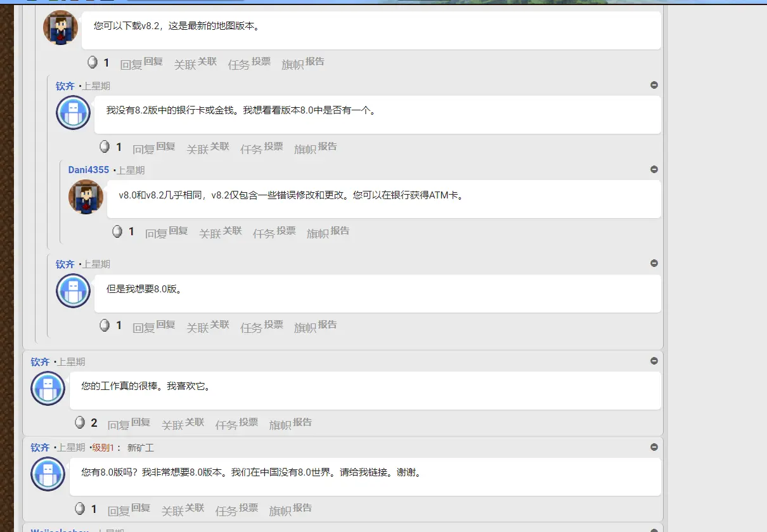Collapse the 您的工作真的很棒 comment
767x532 pixels.
(654, 361)
